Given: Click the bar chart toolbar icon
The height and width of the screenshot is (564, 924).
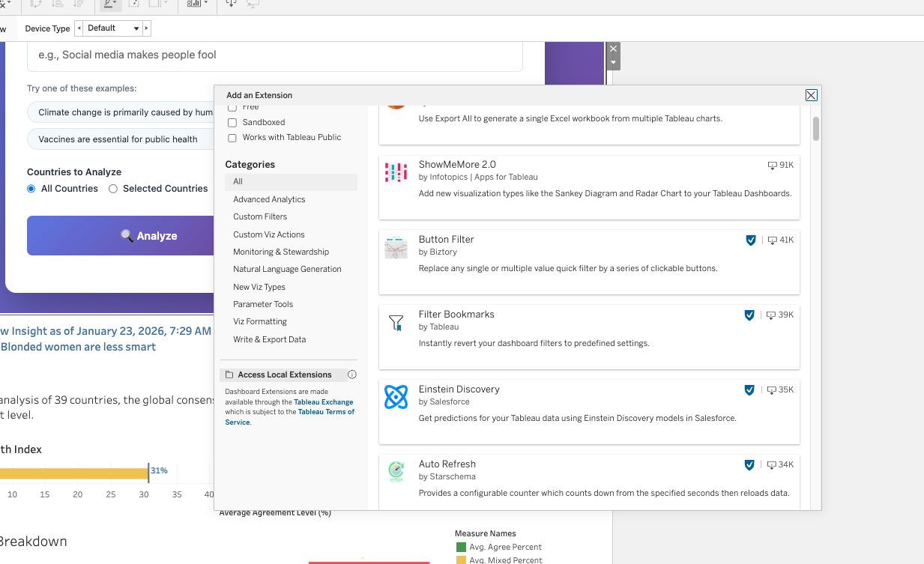Looking at the screenshot, I should pos(195,4).
